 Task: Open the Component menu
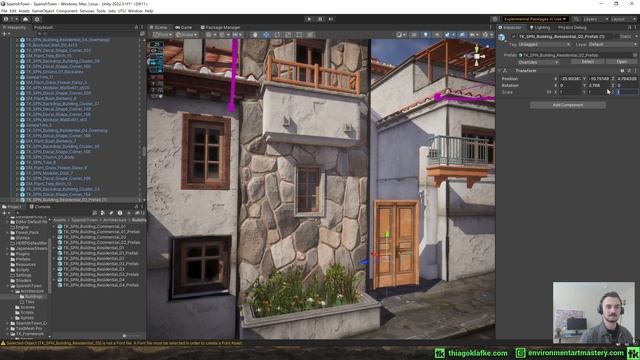pos(67,11)
